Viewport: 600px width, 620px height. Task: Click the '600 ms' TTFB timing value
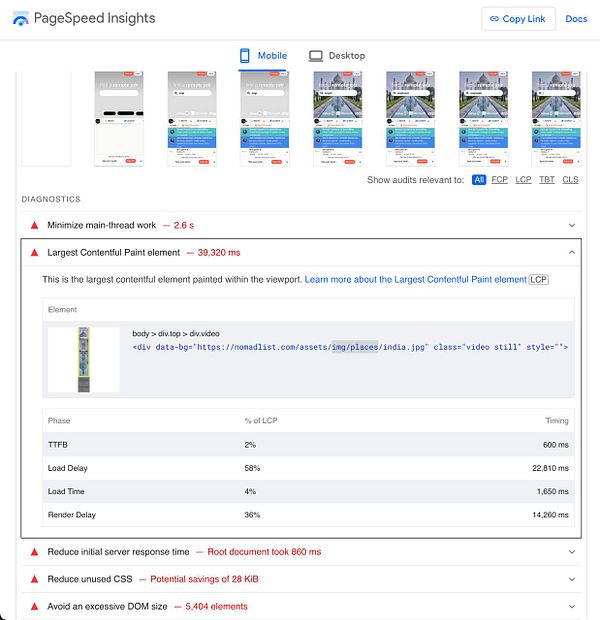point(556,444)
